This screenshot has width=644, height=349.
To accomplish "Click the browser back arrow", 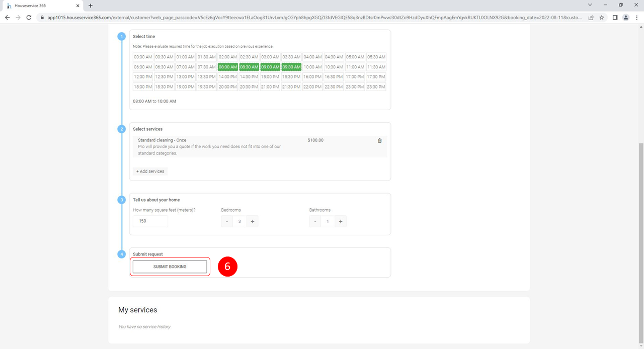I will click(7, 17).
